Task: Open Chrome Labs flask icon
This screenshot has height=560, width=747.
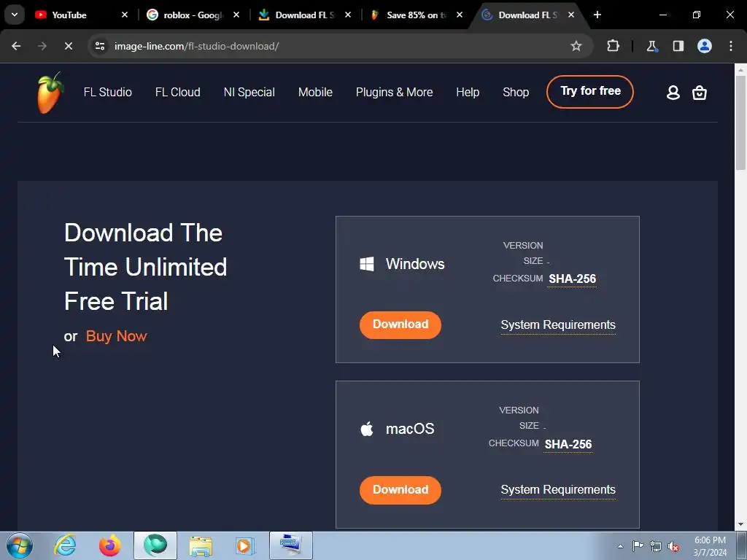Action: (651, 46)
